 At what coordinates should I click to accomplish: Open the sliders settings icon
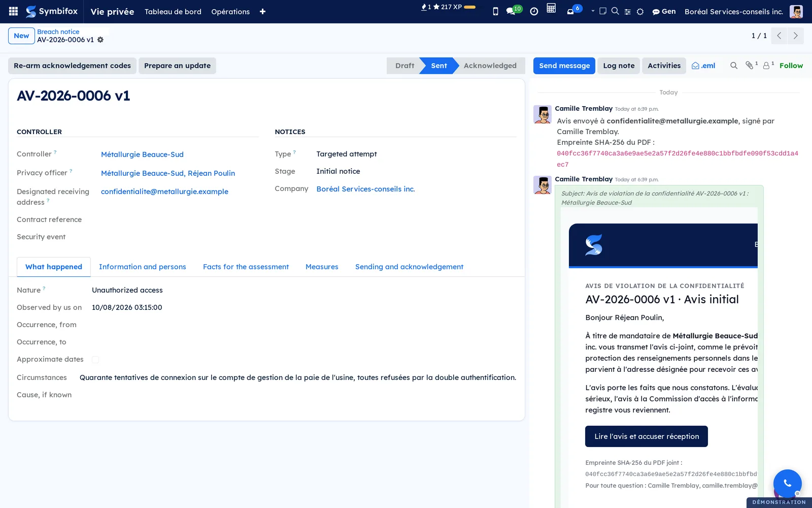click(628, 12)
